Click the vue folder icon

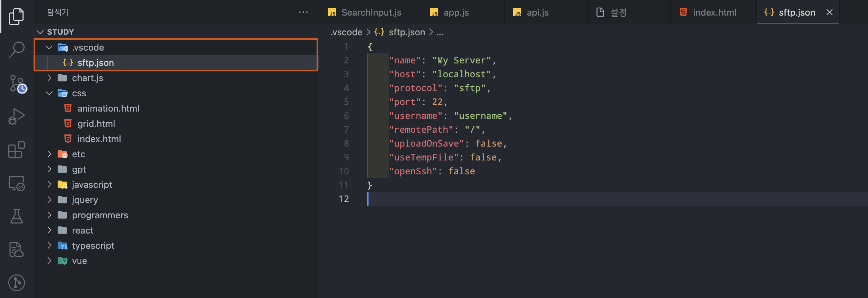point(63,261)
